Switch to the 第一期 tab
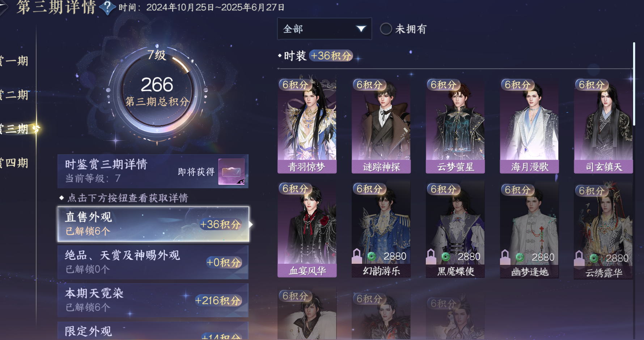Viewport: 644px width, 340px height. point(14,61)
